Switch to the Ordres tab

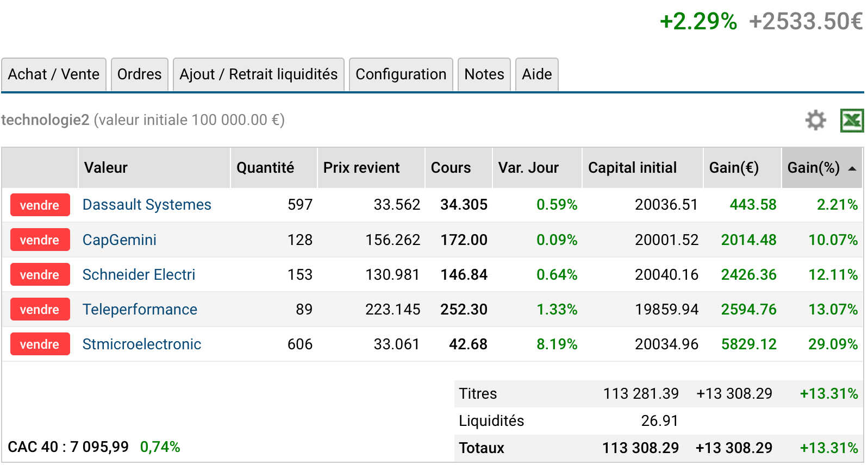tap(140, 74)
